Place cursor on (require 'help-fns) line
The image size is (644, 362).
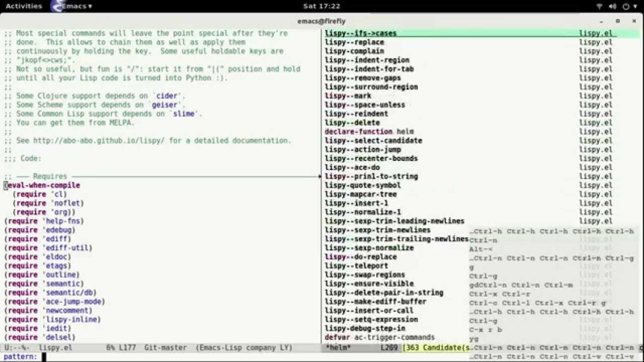pos(44,221)
